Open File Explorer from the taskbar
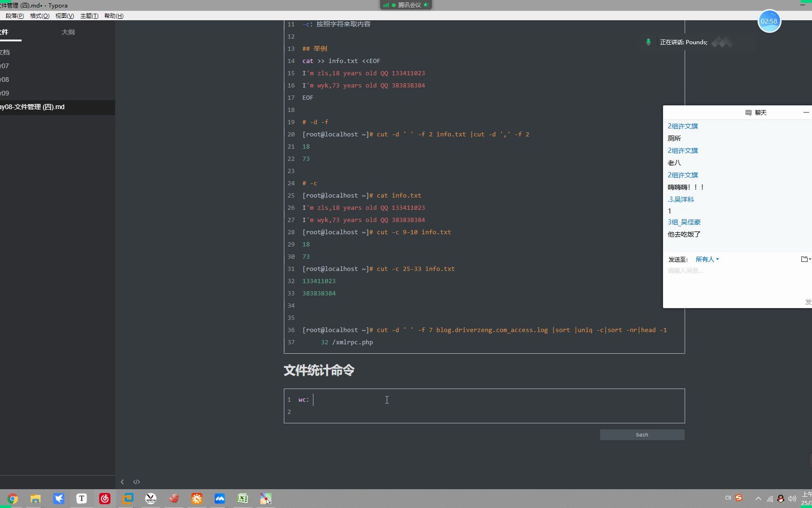The image size is (812, 508). tap(36, 499)
